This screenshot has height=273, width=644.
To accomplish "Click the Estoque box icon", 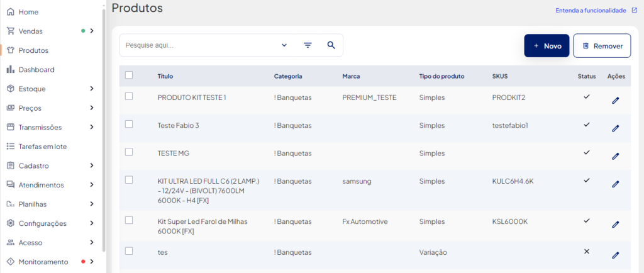I will point(11,89).
